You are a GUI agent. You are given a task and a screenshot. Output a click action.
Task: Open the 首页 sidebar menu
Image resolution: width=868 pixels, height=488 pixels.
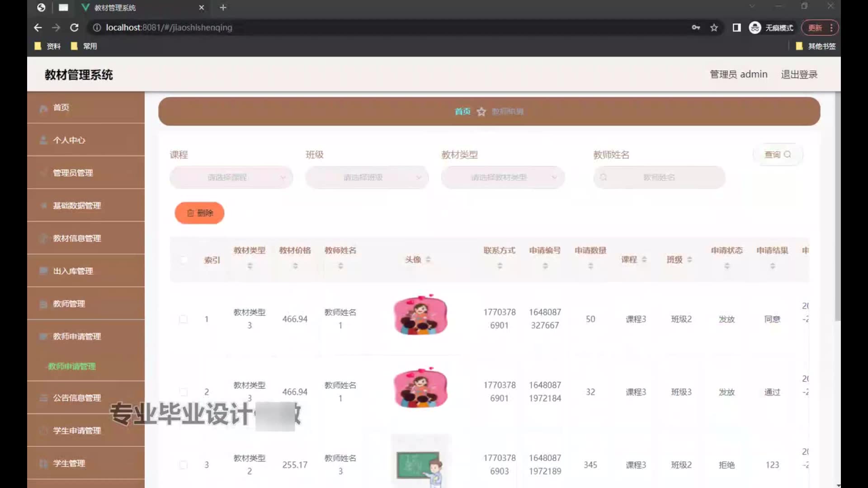click(86, 108)
